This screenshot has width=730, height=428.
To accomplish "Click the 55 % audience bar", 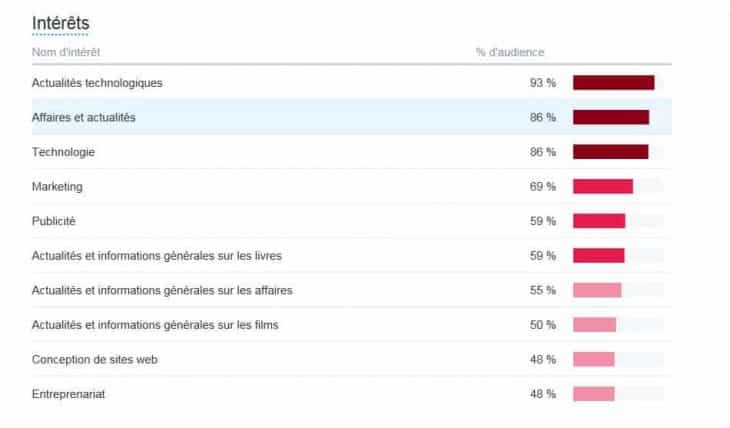I will (x=597, y=290).
